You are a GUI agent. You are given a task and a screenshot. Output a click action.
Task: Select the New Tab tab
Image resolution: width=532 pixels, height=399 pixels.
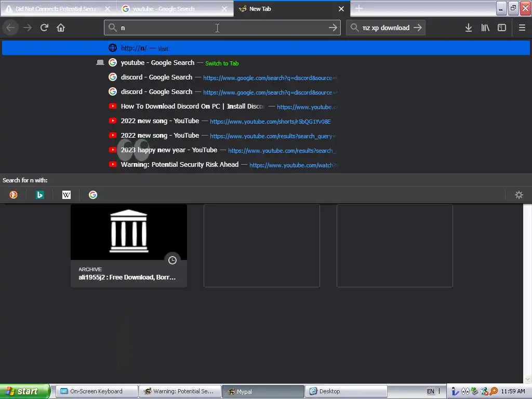[292, 9]
